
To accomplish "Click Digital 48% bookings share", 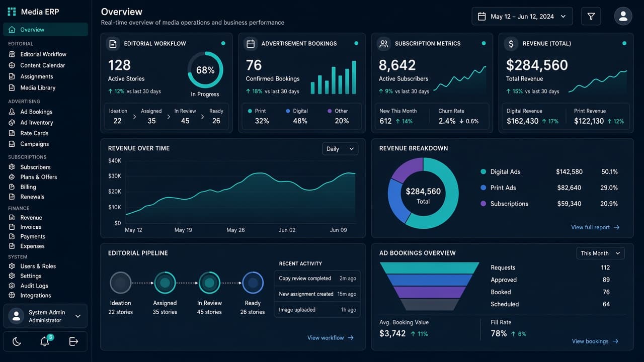I will click(x=300, y=121).
